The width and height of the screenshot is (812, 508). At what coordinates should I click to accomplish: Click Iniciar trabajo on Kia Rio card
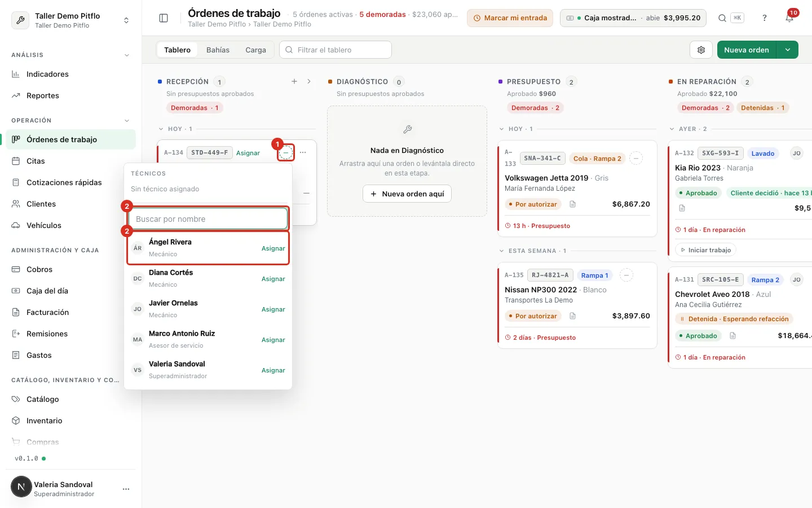pyautogui.click(x=705, y=250)
